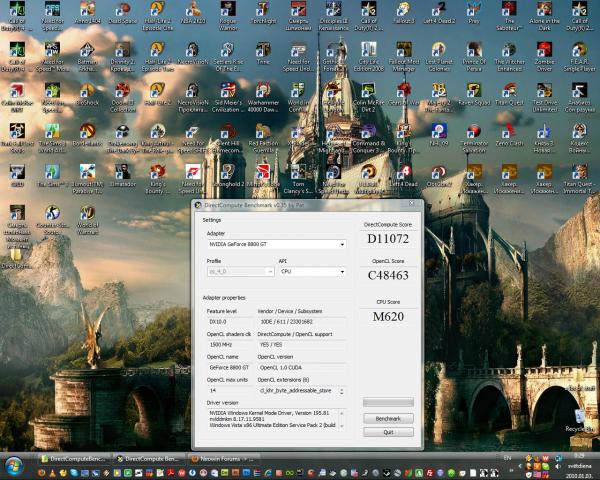Select the Doom 3 Collection shortcut
The image size is (600, 480).
[122, 98]
